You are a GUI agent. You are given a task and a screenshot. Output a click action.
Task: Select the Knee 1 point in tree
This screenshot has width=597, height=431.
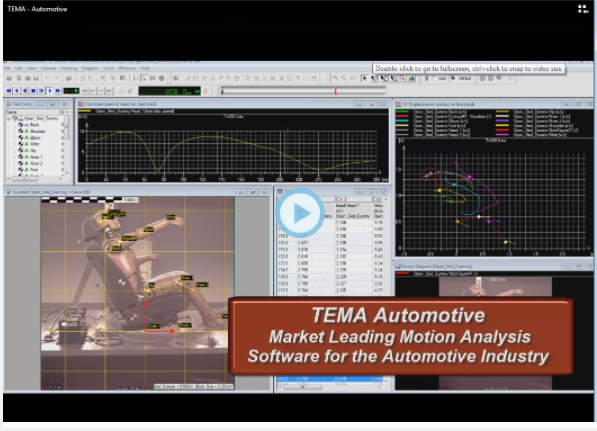tap(36, 157)
